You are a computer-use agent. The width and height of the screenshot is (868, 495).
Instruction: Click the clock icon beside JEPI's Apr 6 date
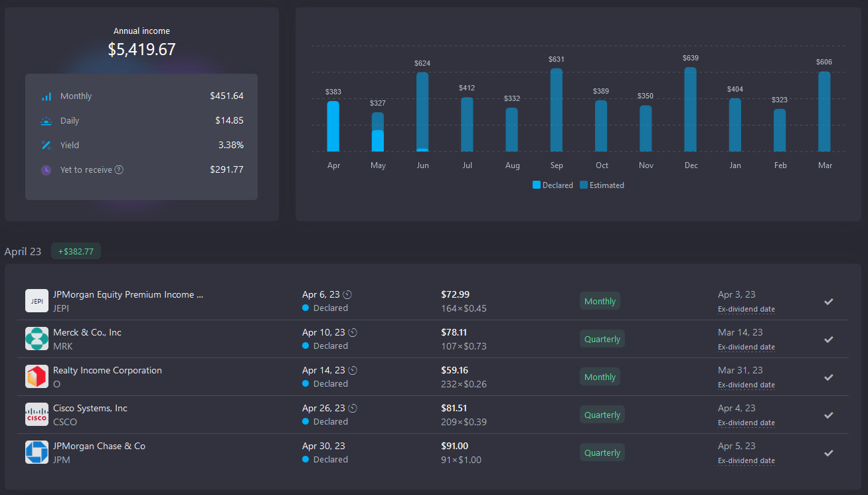pyautogui.click(x=347, y=294)
